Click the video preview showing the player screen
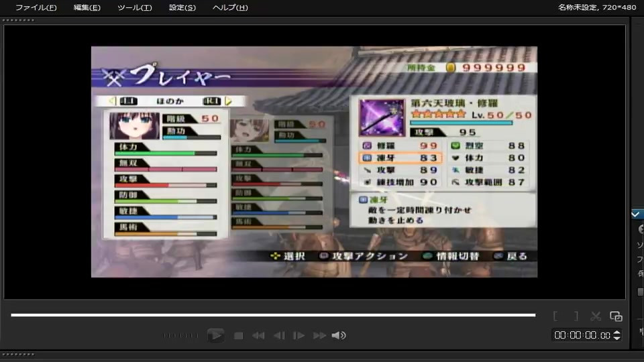Viewport: 644px width, 362px height. pos(314,162)
